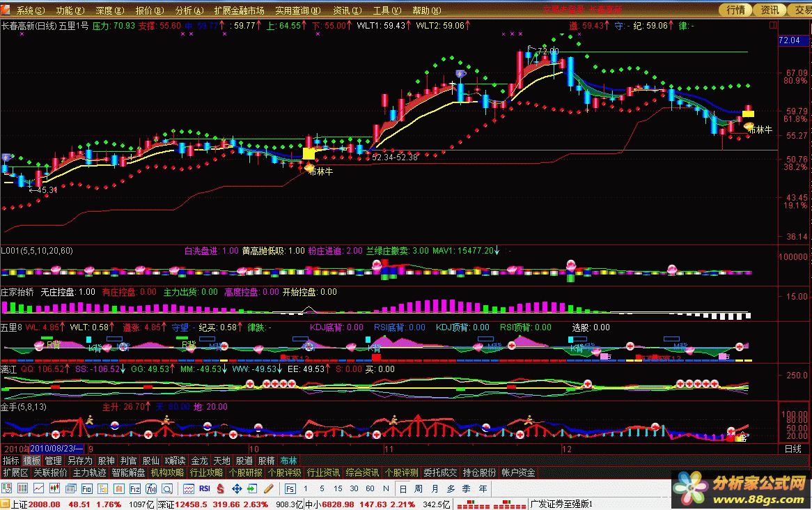Open the 持仓股份 tab
Screen dimensions: 812x510
click(479, 472)
